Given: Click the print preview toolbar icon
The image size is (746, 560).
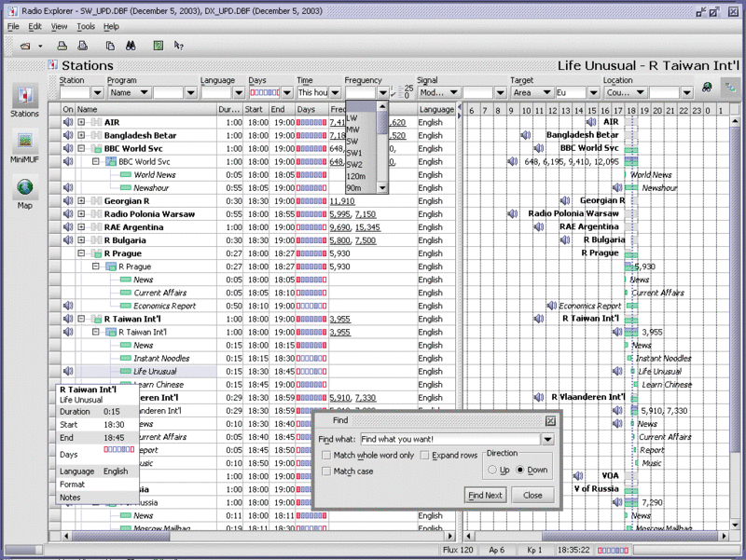Looking at the screenshot, I should [x=83, y=46].
